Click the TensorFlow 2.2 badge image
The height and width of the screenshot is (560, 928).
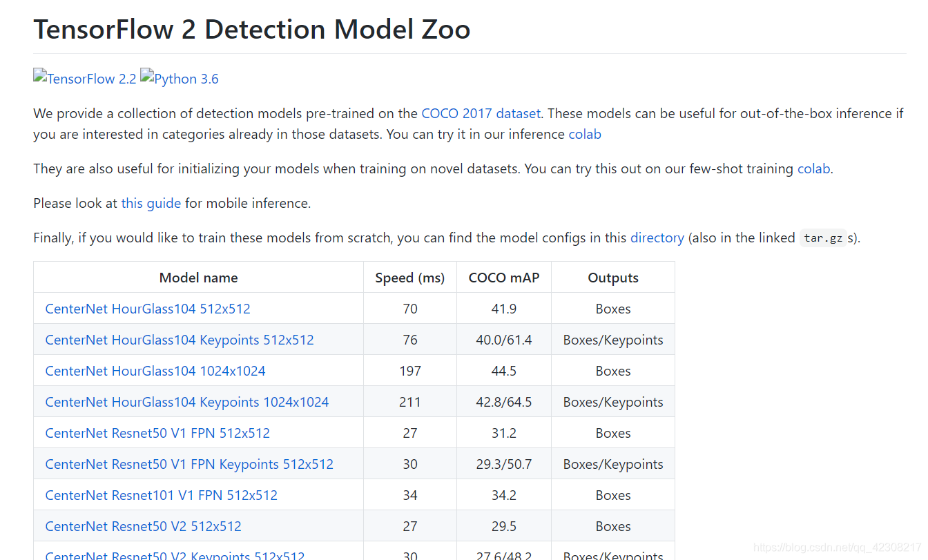85,78
